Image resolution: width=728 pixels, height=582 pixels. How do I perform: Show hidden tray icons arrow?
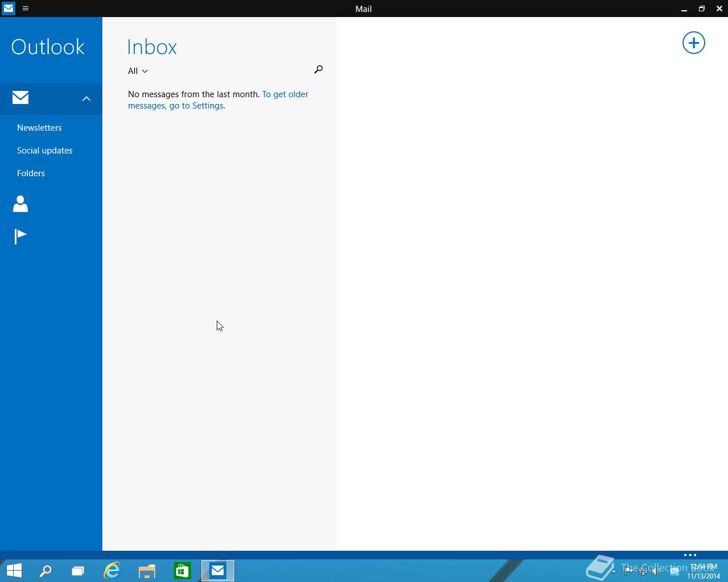tap(614, 571)
